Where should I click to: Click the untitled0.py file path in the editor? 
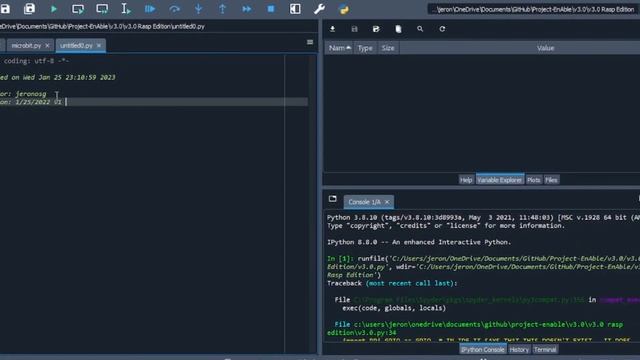click(x=102, y=27)
